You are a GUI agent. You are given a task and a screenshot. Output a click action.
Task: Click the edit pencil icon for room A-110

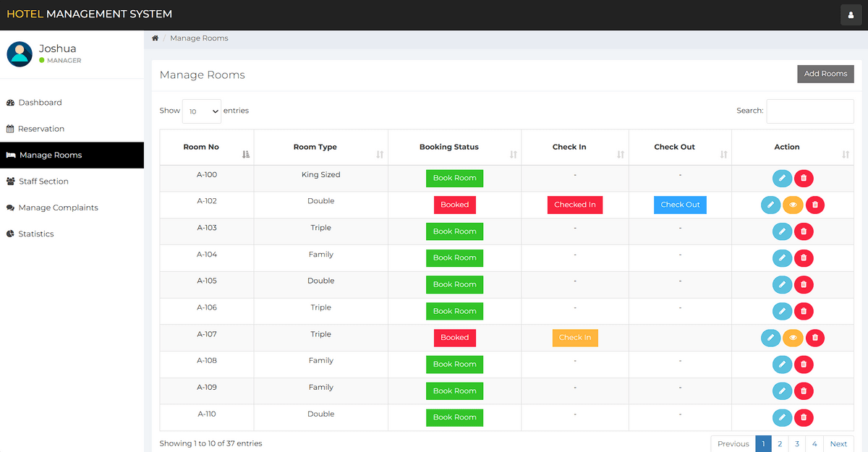click(782, 417)
